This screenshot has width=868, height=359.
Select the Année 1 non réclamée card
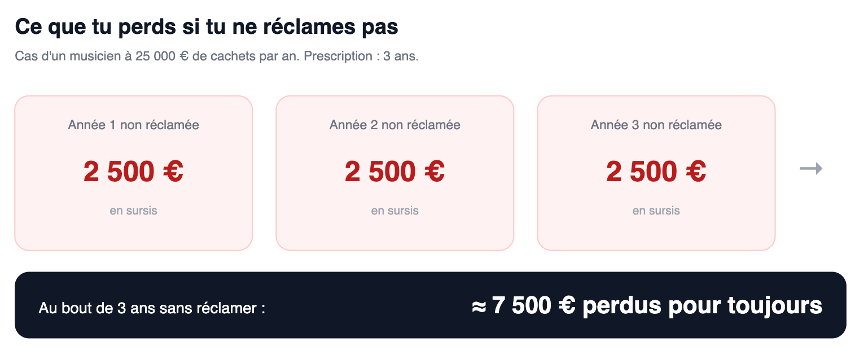133,173
